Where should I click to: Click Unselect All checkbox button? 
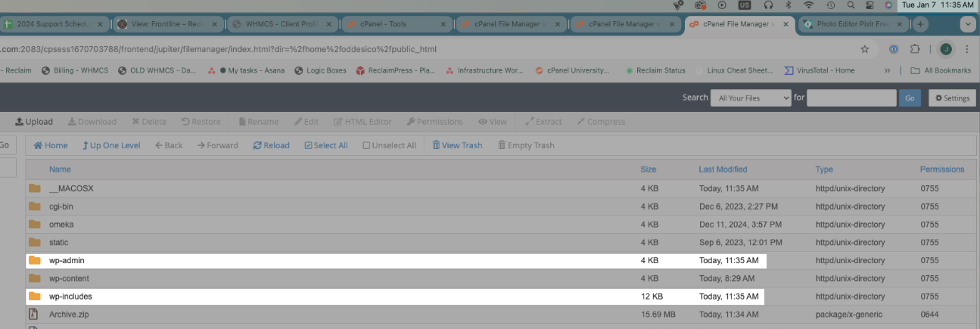[389, 145]
